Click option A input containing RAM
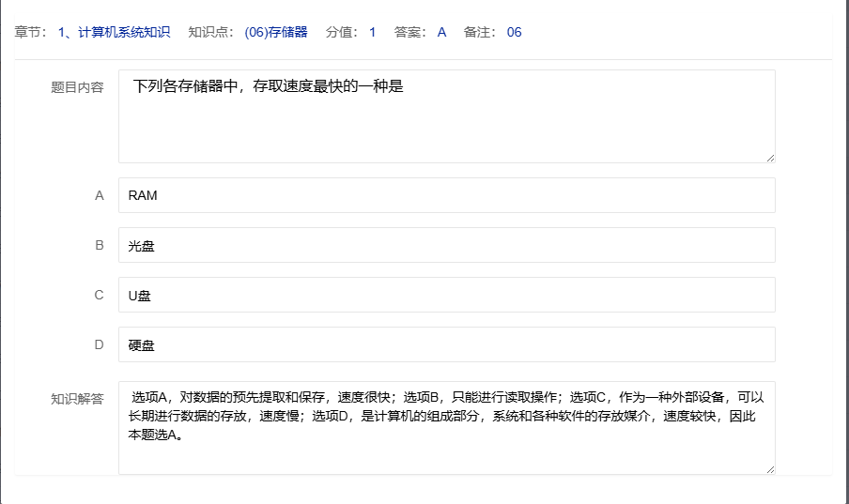The width and height of the screenshot is (849, 504). pos(446,195)
